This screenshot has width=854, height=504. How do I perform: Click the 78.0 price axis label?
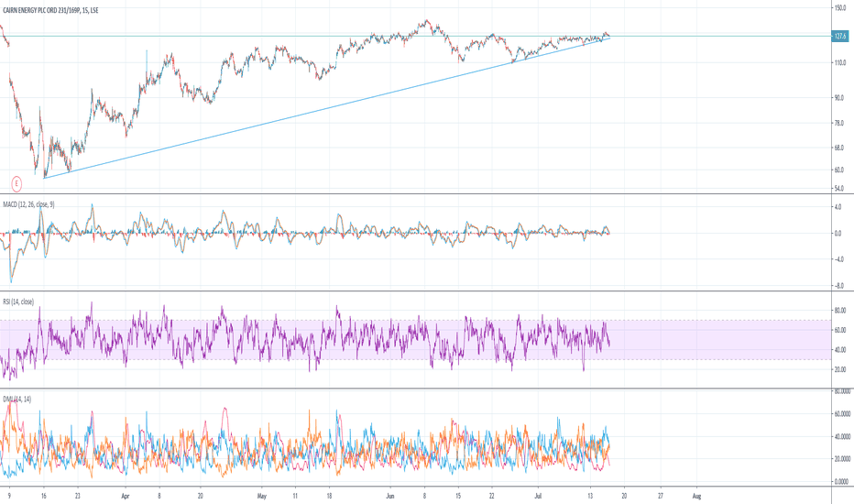point(839,124)
